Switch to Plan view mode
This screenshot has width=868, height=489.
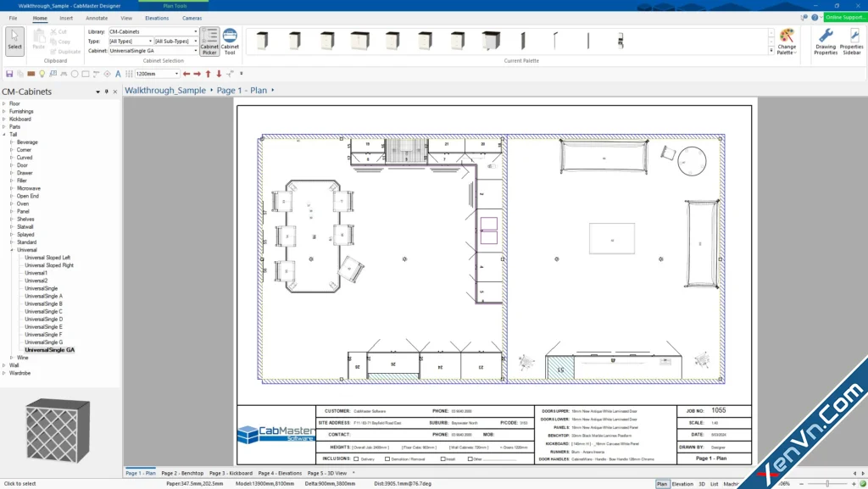click(x=662, y=483)
